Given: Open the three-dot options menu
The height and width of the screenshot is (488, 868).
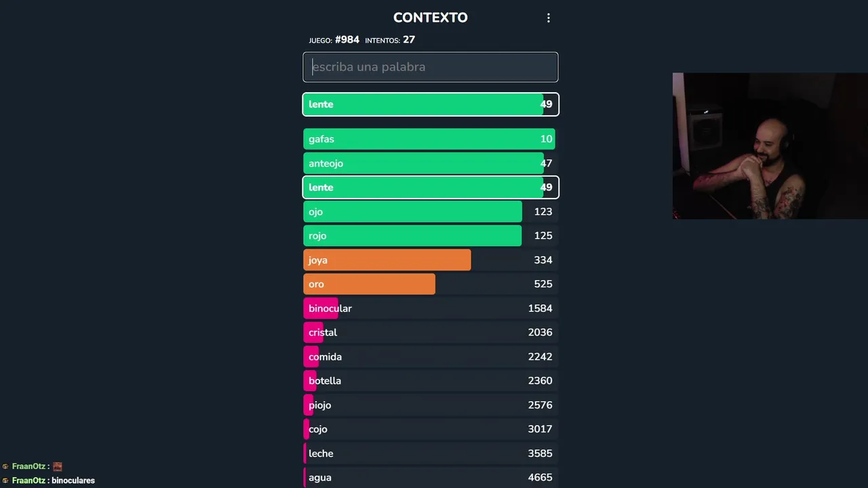Looking at the screenshot, I should (x=549, y=18).
